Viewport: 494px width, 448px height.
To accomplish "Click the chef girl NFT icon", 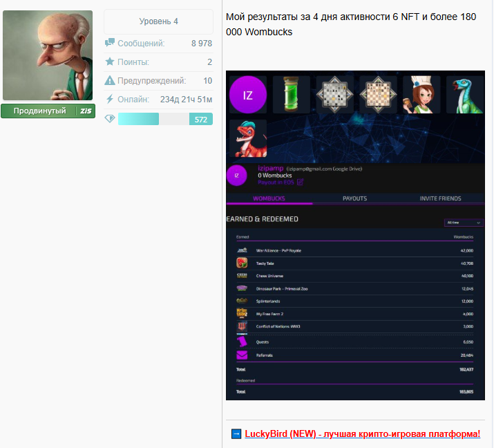I will (421, 95).
